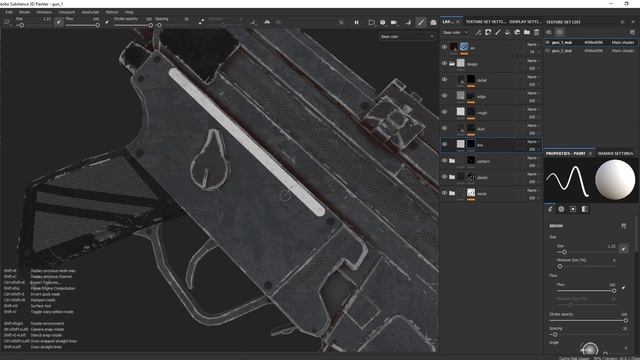
Task: Add a fill layer with the bucket icon
Action: coord(507,32)
